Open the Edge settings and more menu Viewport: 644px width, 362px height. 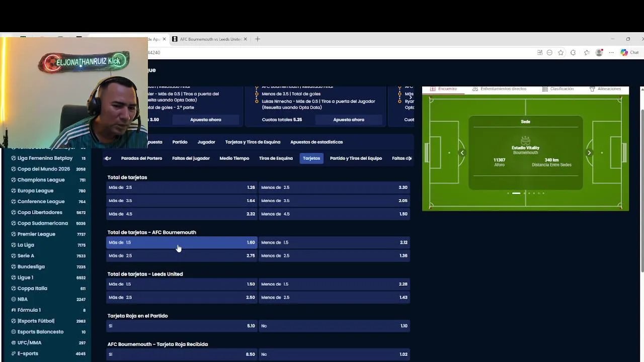click(x=611, y=52)
